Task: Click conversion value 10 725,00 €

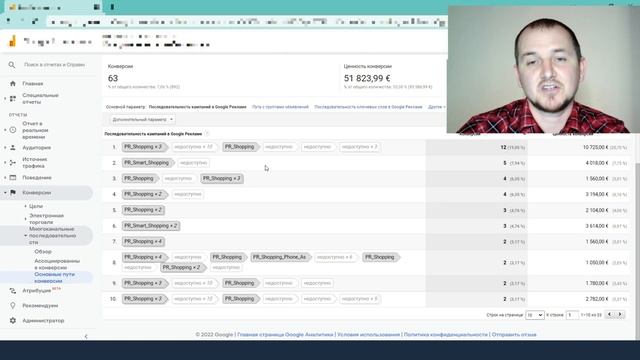Action: pyautogui.click(x=596, y=147)
